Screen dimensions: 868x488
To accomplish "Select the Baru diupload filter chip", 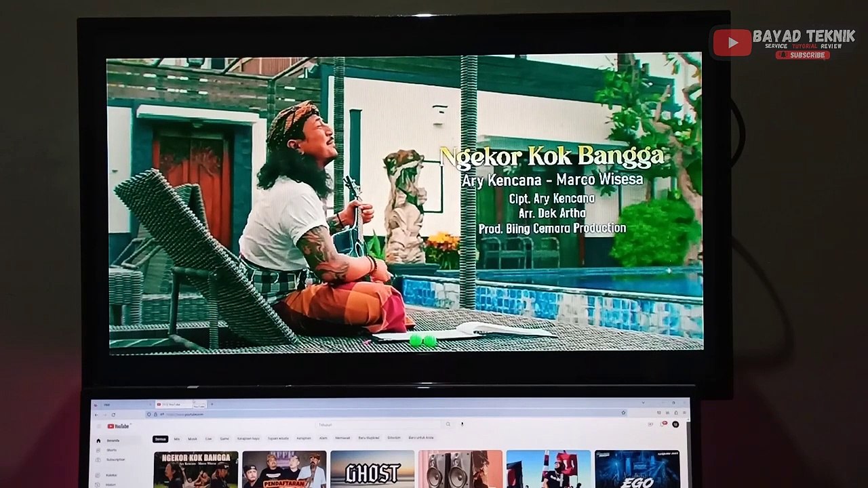I will [x=369, y=439].
